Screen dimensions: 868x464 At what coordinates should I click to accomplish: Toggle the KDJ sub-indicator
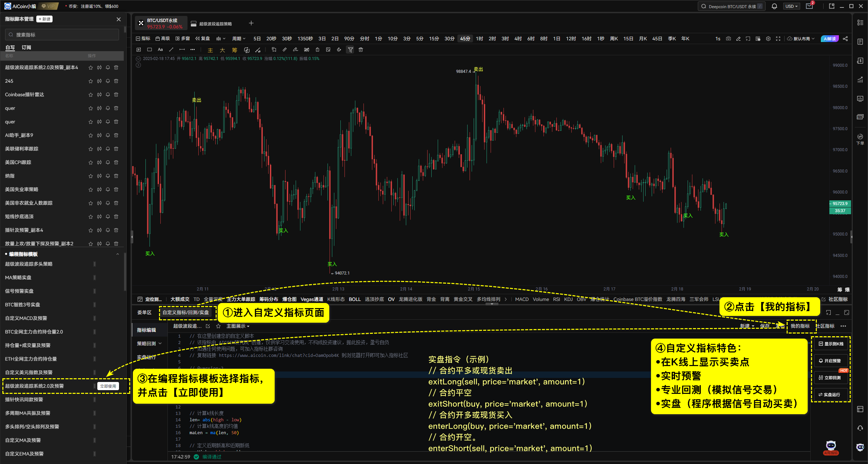568,299
